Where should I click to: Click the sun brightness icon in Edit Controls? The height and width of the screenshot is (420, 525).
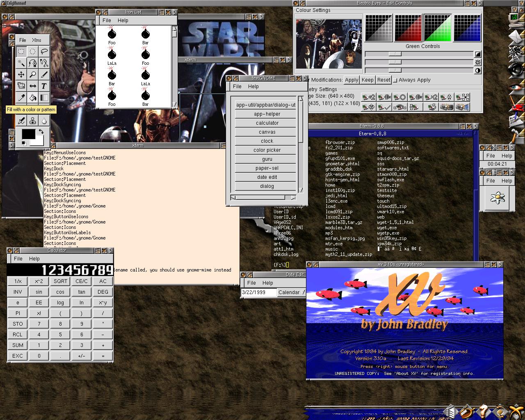click(478, 62)
